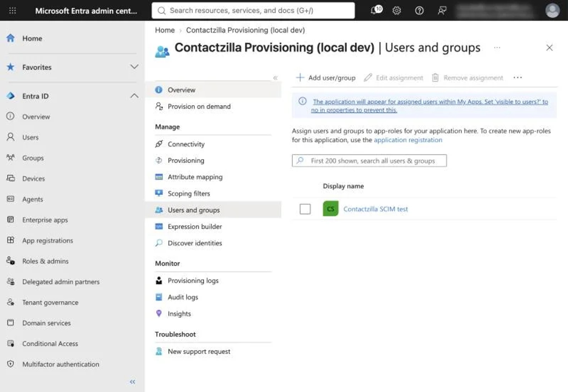Expand the Favorites section
568x392 pixels.
(x=134, y=67)
